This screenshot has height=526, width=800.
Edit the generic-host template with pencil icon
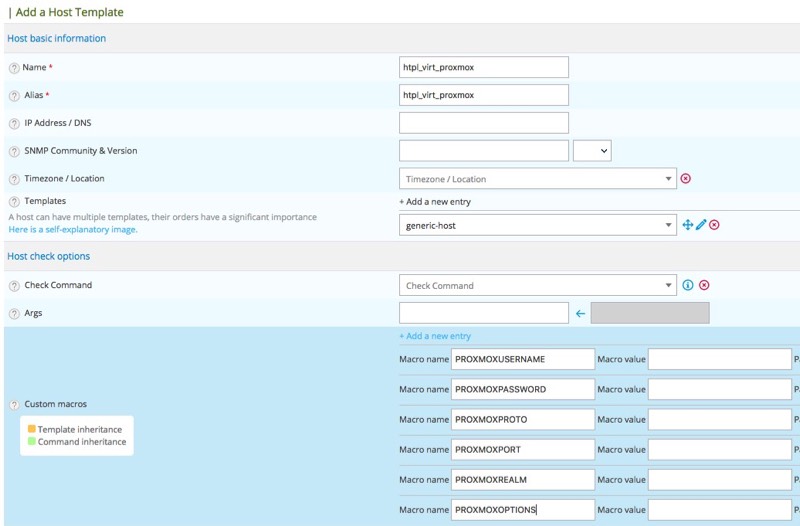(701, 226)
